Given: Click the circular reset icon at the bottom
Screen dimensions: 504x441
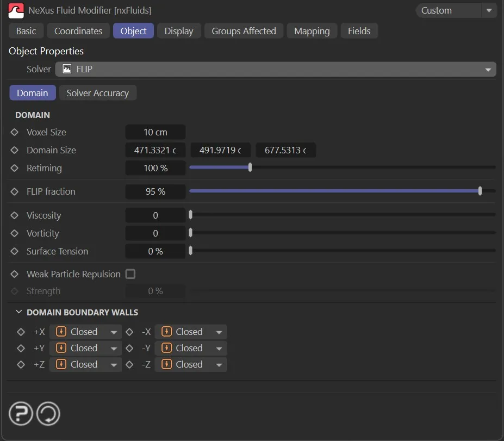Looking at the screenshot, I should (x=48, y=414).
